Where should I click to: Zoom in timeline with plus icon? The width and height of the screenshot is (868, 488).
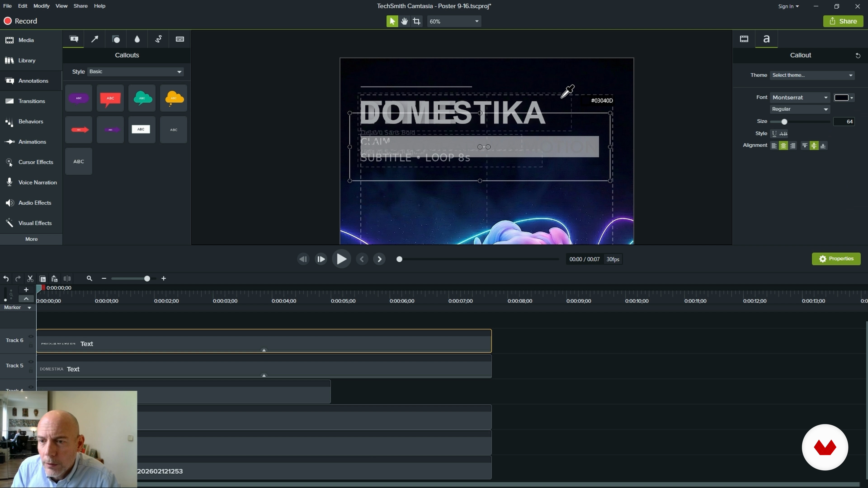tap(164, 279)
